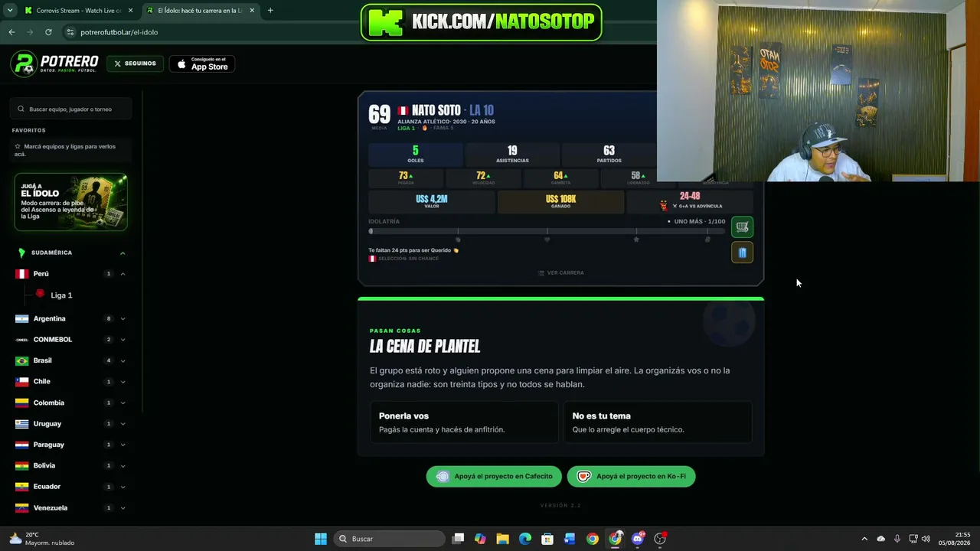Expand the Chile leagues list
The width and height of the screenshot is (980, 551).
pyautogui.click(x=122, y=382)
